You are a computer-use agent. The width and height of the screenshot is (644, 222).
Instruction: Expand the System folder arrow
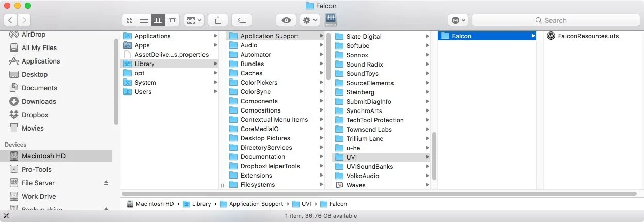point(216,83)
